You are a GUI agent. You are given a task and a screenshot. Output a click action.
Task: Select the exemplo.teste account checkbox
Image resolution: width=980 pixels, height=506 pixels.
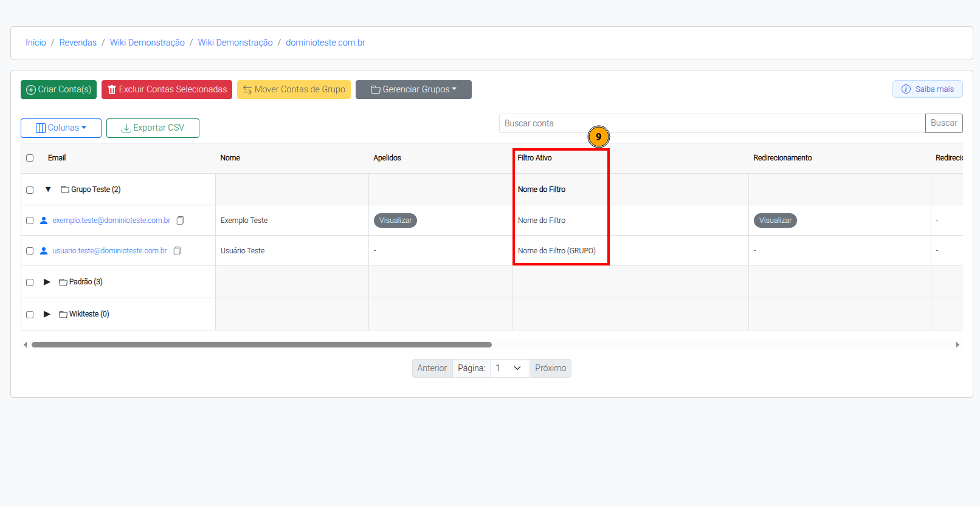(30, 221)
